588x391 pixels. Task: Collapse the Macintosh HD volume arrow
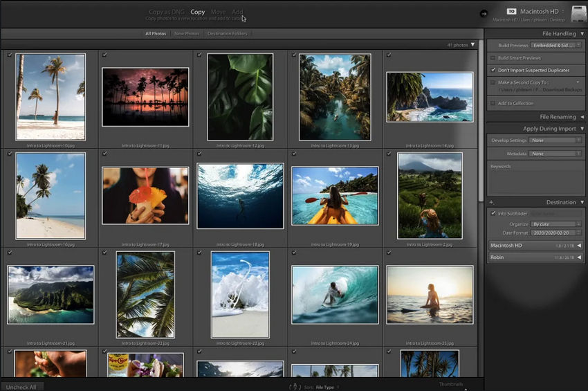(579, 246)
